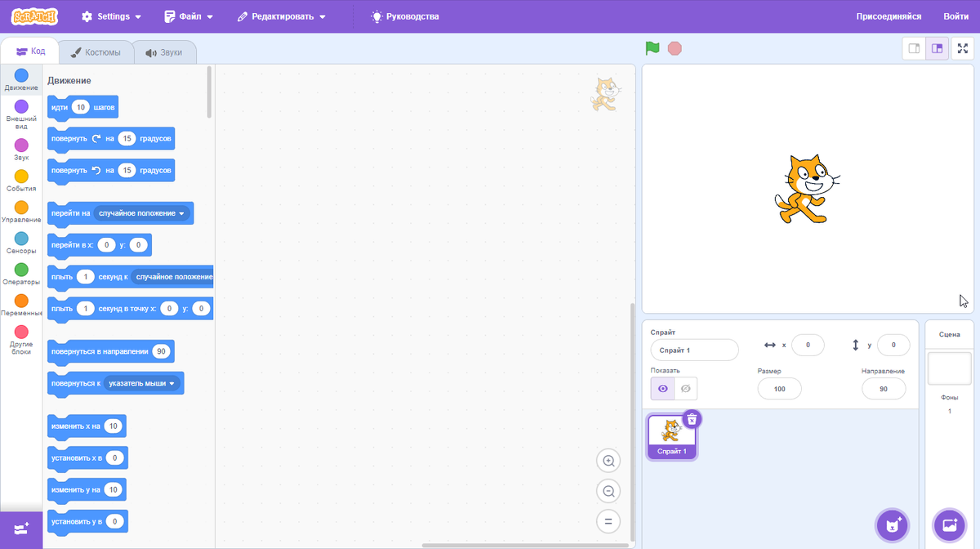Click the Присоединяйся link
This screenshot has width=980, height=549.
(x=889, y=16)
